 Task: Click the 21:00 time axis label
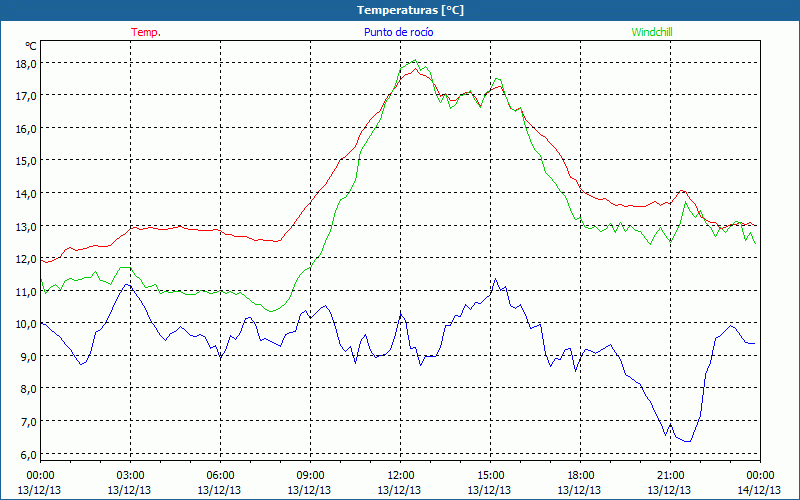click(670, 476)
